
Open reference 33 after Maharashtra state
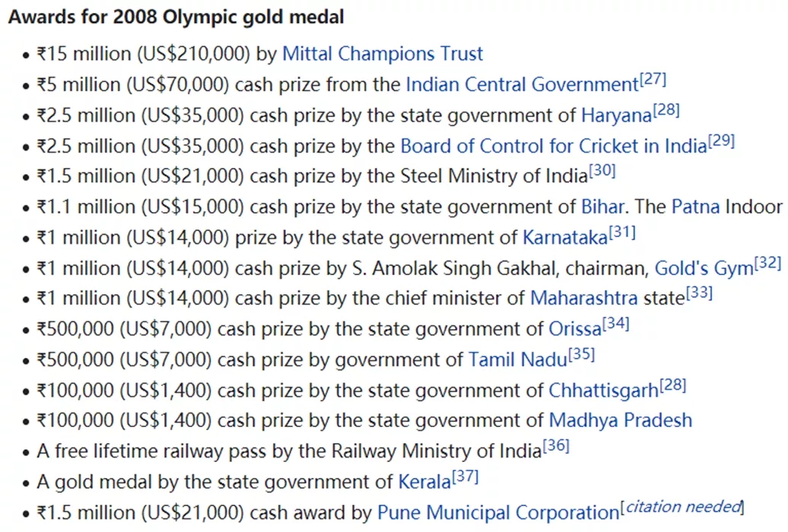pyautogui.click(x=699, y=293)
